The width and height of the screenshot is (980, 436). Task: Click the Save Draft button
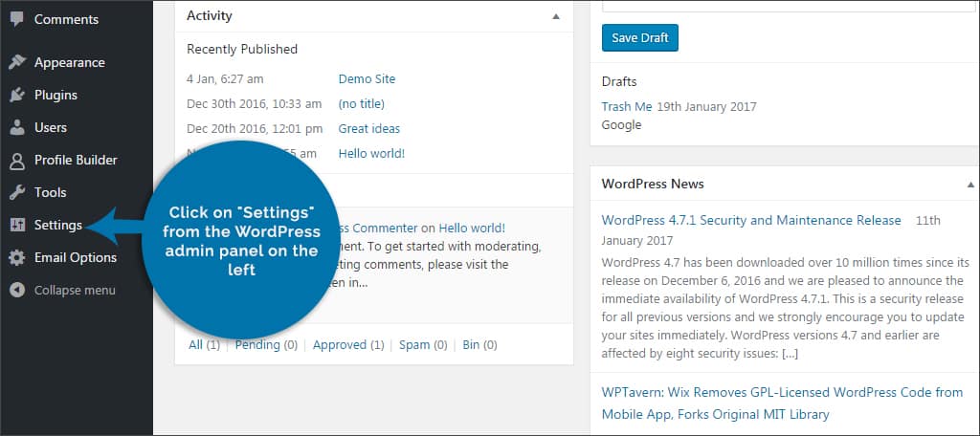click(640, 37)
